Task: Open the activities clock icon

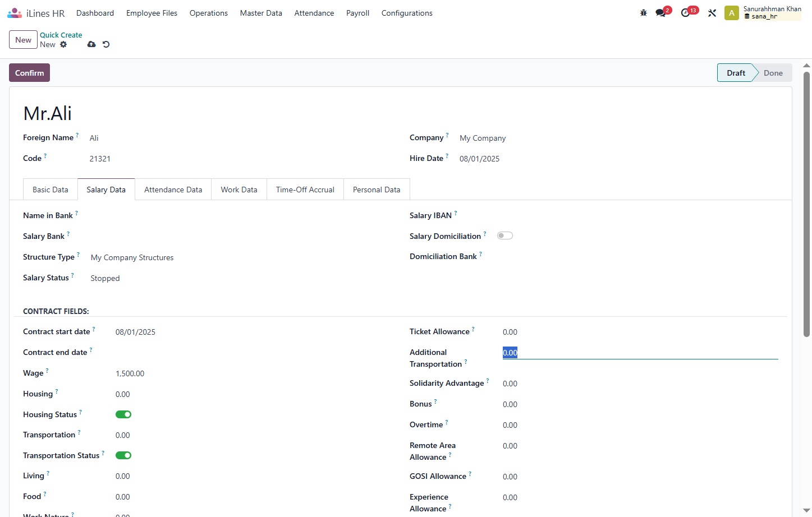Action: click(x=686, y=13)
